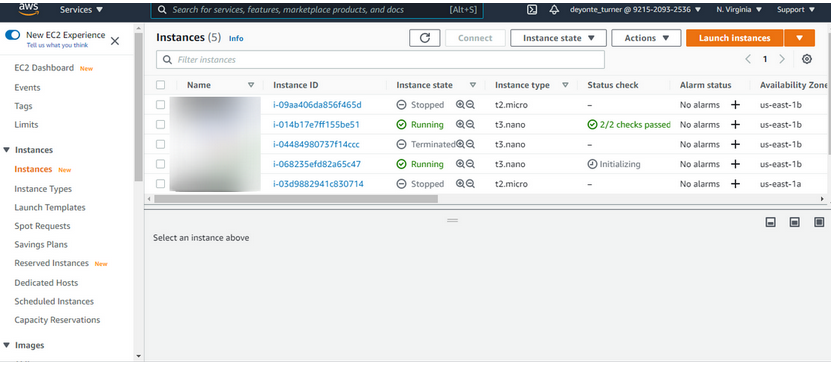The width and height of the screenshot is (833, 366).
Task: Check the box for i-03d9882941c830714
Action: 160,184
